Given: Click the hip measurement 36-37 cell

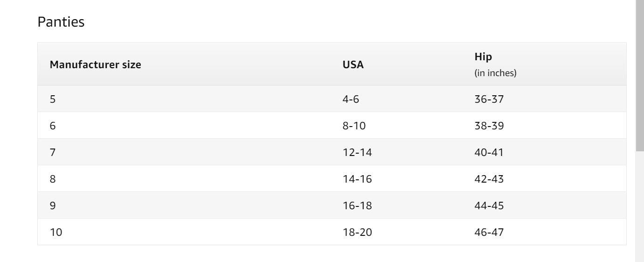Looking at the screenshot, I should tap(489, 99).
